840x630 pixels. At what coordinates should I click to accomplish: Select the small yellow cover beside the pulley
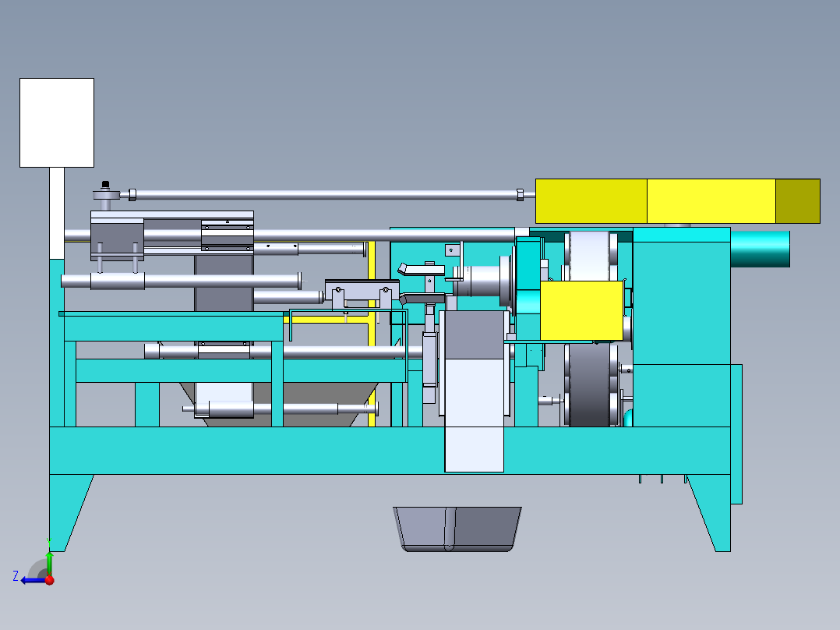[581, 310]
